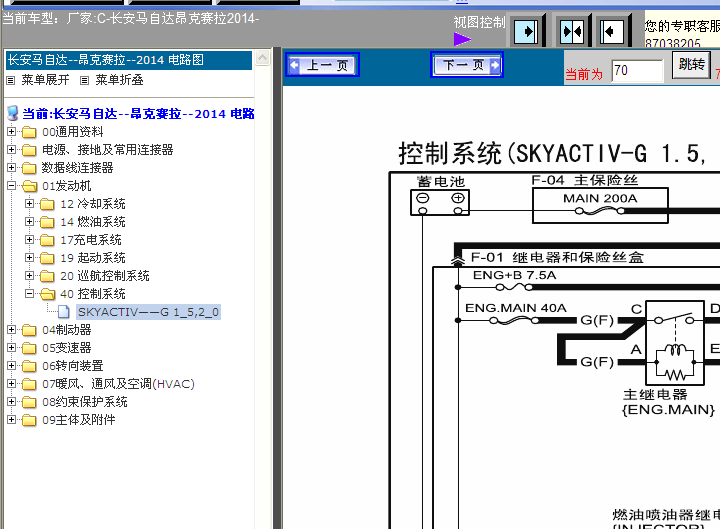The width and height of the screenshot is (720, 529).
Task: Expand the 09主体及附件 folder
Action: [x=11, y=419]
